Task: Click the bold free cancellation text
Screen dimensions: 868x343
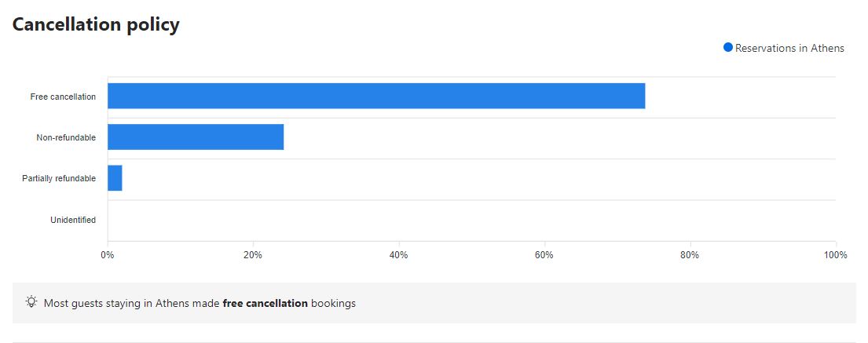Action: [265, 303]
